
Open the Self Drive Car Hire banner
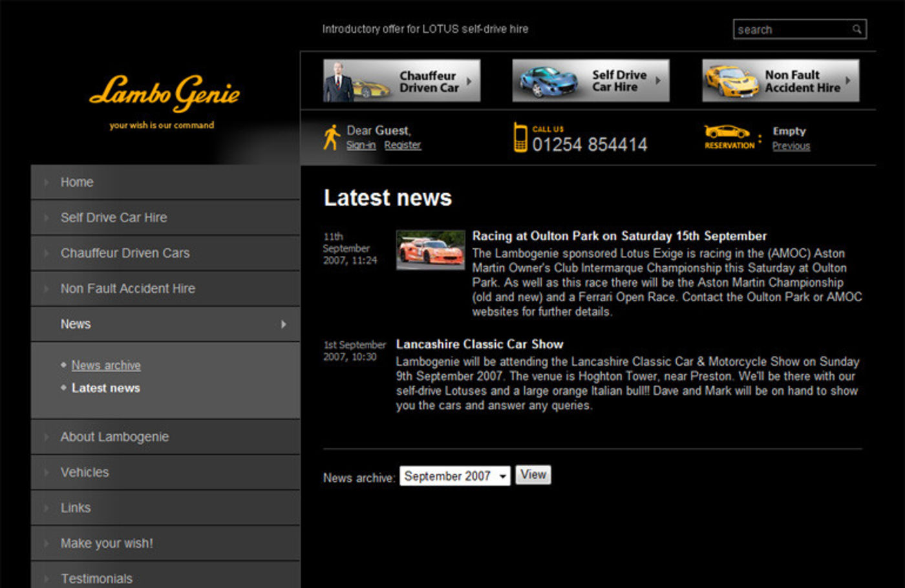coord(590,81)
